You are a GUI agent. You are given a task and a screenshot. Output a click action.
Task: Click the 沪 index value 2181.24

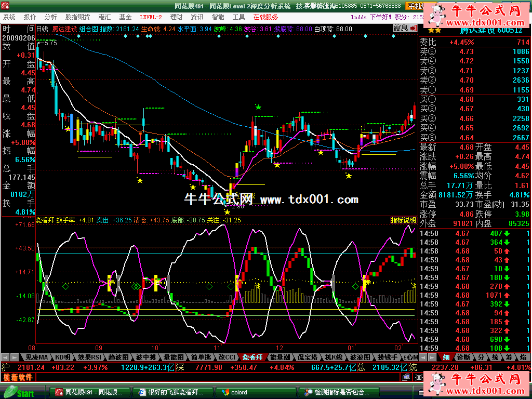pyautogui.click(x=31, y=367)
